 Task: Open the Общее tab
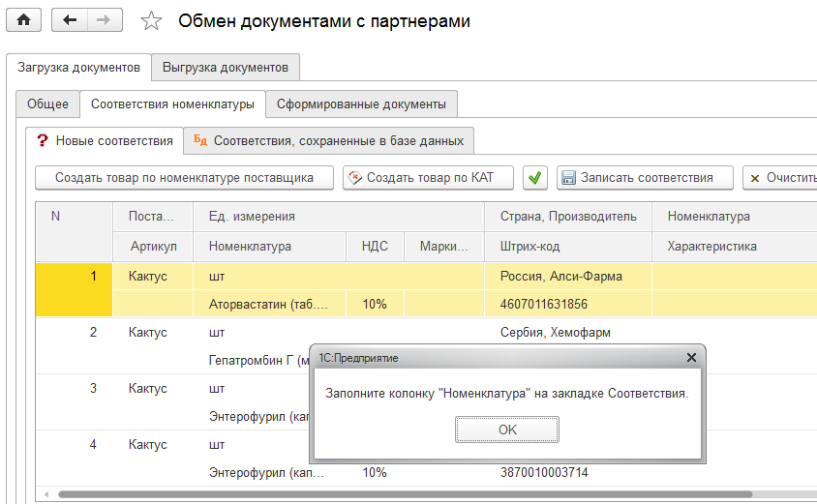coord(48,104)
